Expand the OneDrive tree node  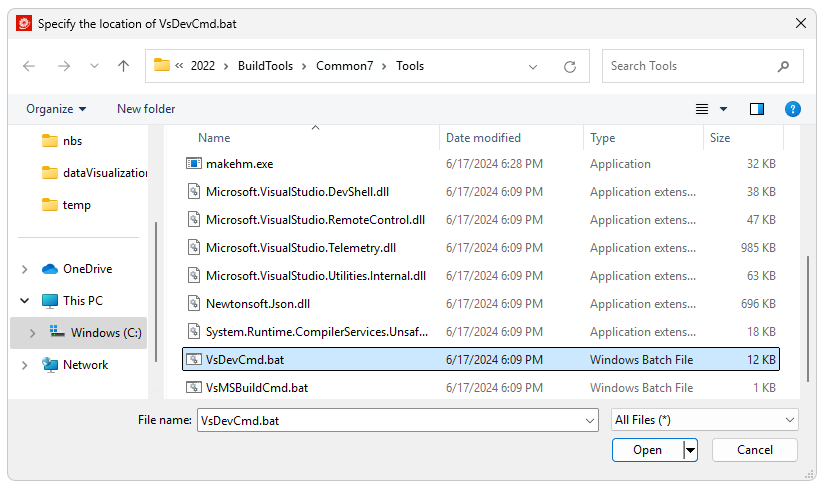pyautogui.click(x=25, y=269)
